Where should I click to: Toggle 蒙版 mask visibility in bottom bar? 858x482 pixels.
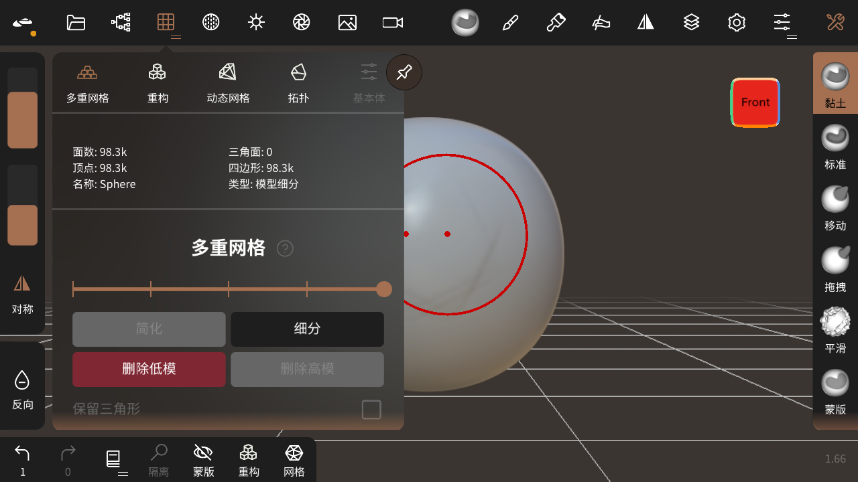point(203,460)
